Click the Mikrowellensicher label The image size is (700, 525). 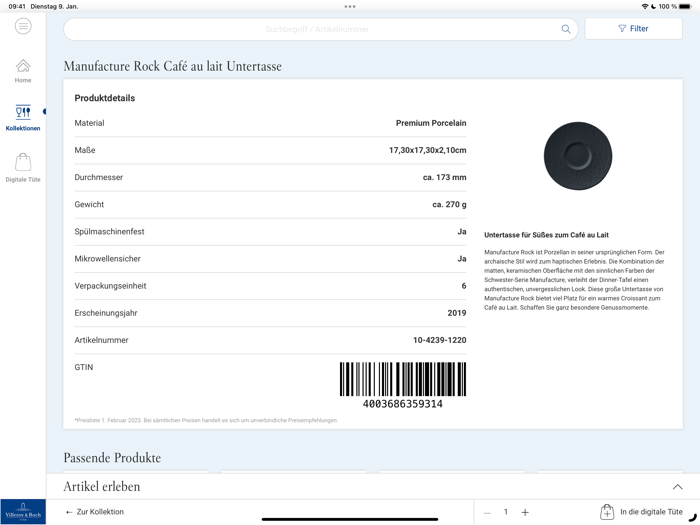[108, 259]
